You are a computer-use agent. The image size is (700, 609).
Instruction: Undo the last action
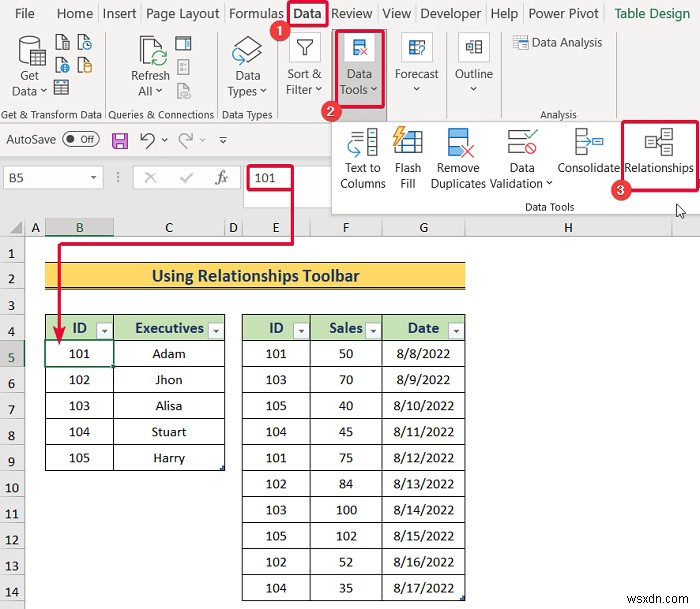coord(147,140)
